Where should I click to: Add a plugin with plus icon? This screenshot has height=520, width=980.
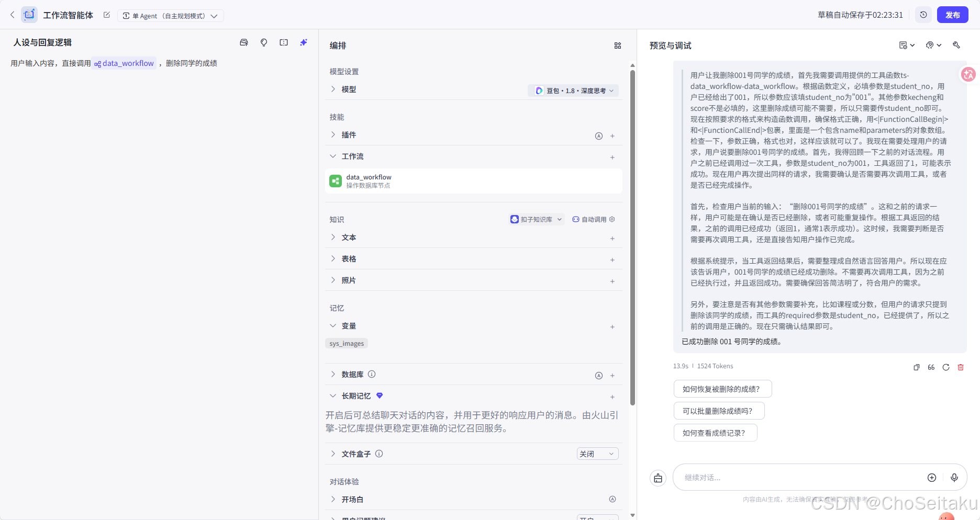tap(612, 136)
